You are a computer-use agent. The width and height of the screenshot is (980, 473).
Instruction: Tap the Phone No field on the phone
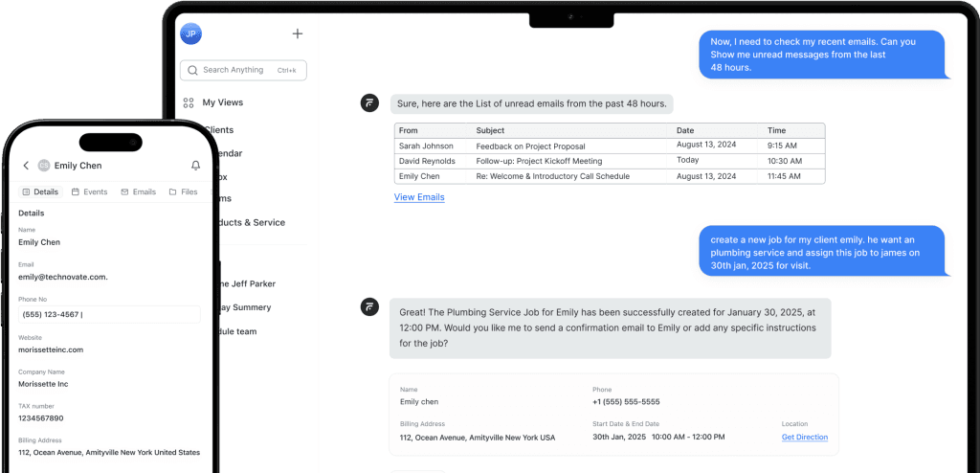pyautogui.click(x=108, y=314)
